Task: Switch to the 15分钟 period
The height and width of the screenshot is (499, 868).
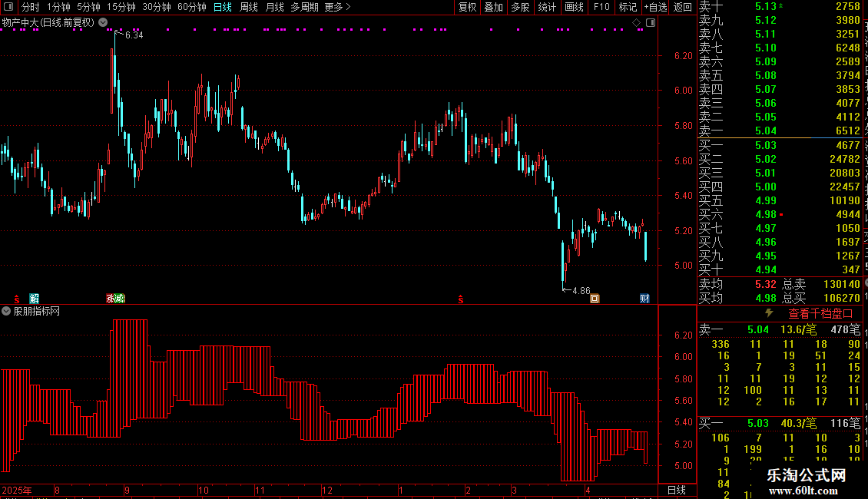Action: pyautogui.click(x=121, y=7)
